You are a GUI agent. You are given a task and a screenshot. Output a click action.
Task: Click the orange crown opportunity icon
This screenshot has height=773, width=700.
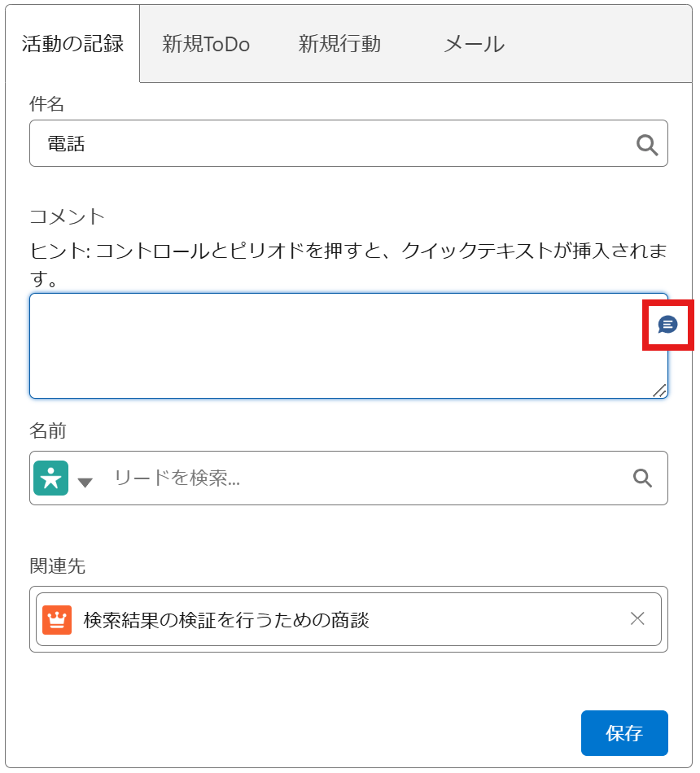point(57,620)
